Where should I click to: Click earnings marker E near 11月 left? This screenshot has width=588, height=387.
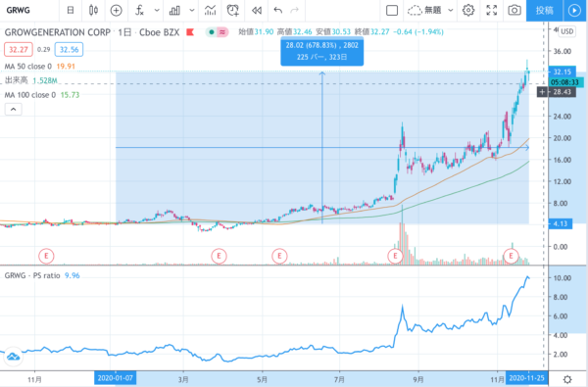[x=46, y=256]
